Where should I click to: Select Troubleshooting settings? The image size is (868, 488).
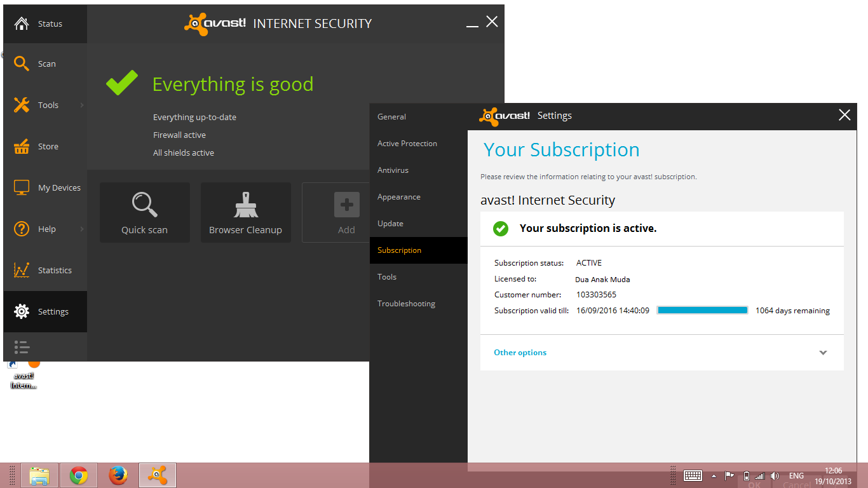[418, 304]
